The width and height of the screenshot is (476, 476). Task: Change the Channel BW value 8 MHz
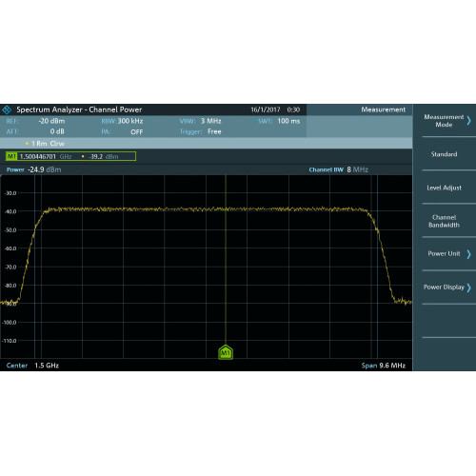click(357, 169)
